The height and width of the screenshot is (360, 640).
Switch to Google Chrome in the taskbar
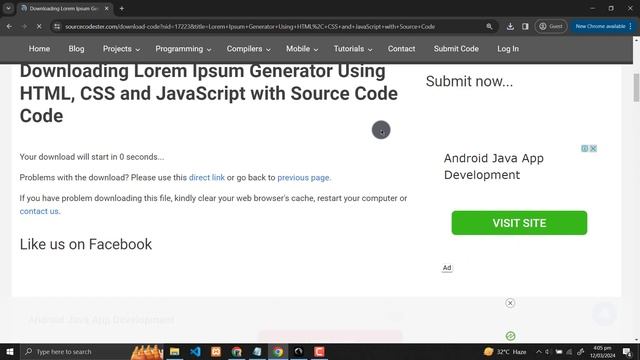(x=278, y=351)
